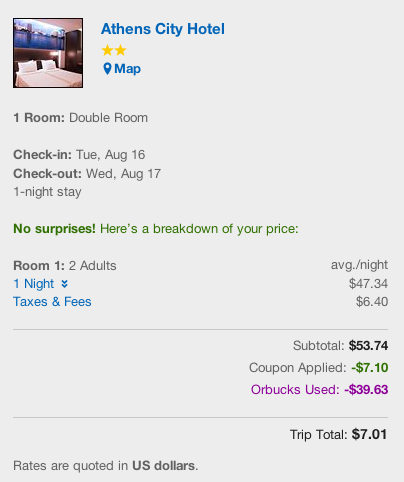Click the Trip Total $7.01 amount

tap(369, 434)
